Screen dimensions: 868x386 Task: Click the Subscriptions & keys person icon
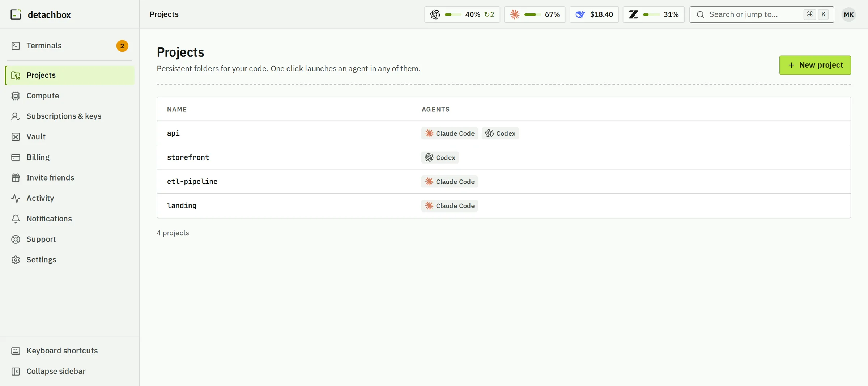pyautogui.click(x=16, y=116)
